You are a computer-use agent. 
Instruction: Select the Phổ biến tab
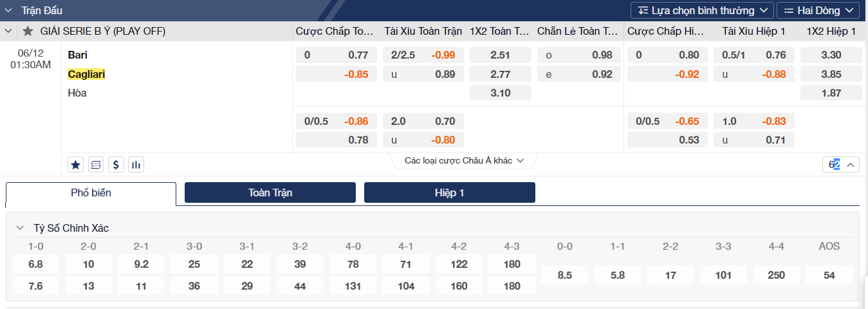(x=91, y=192)
